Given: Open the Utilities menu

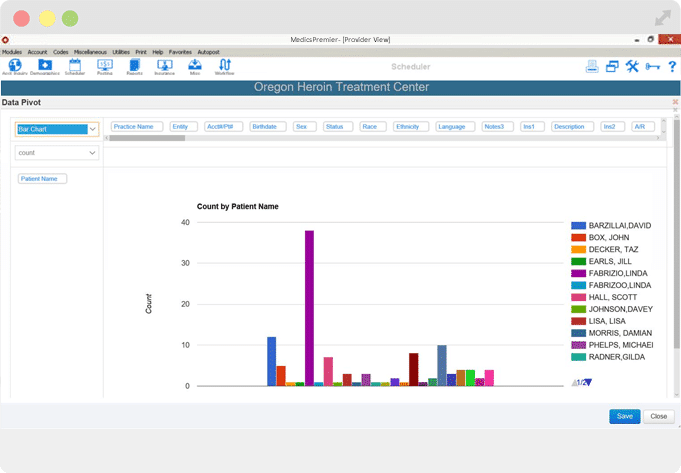Looking at the screenshot, I should 121,51.
